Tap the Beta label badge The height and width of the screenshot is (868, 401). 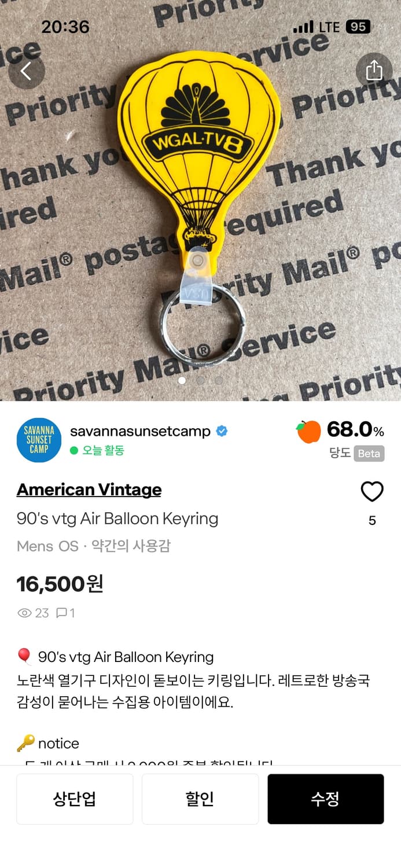click(369, 454)
